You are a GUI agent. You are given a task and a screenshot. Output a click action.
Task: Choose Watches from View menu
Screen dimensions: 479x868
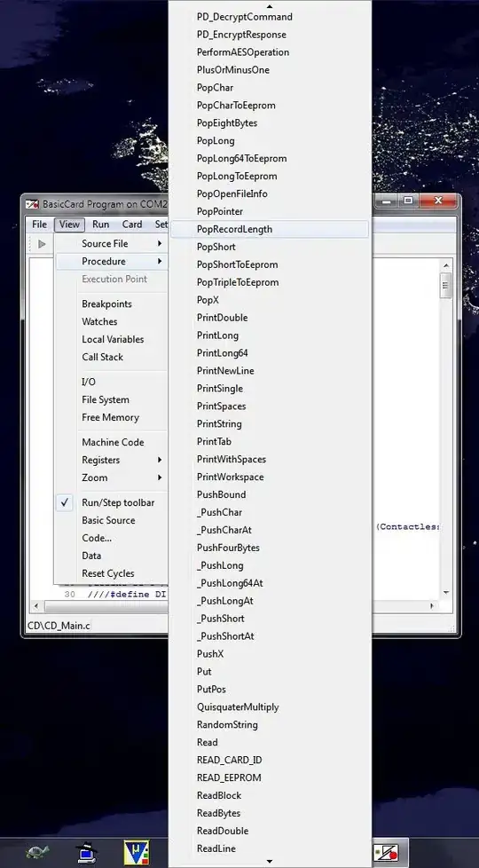pyautogui.click(x=99, y=321)
